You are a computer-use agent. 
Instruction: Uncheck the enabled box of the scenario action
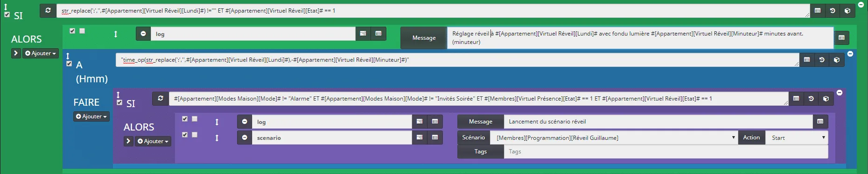pos(185,135)
